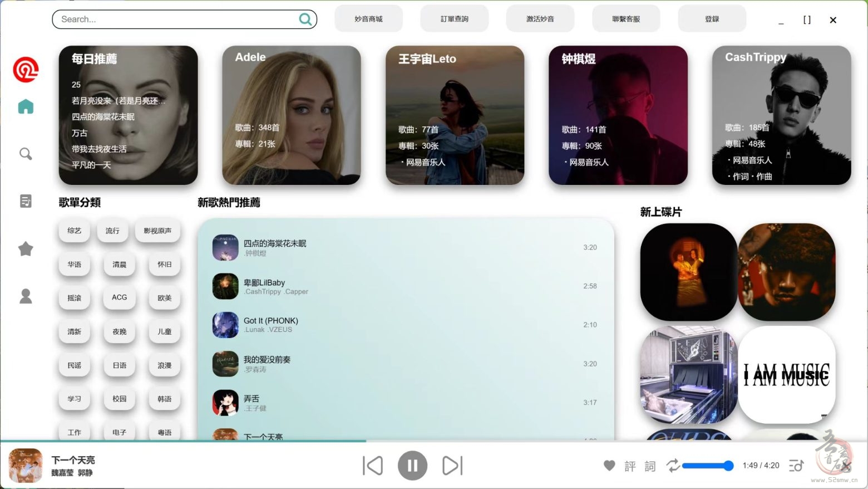Play the song 弄舌
Screen dimensions: 868x489
(405, 403)
